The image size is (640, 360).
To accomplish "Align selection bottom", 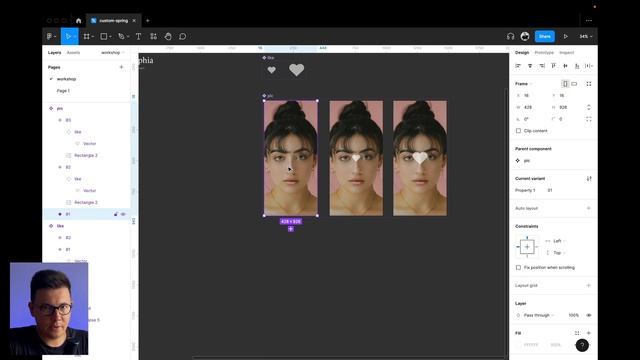I will click(x=577, y=66).
